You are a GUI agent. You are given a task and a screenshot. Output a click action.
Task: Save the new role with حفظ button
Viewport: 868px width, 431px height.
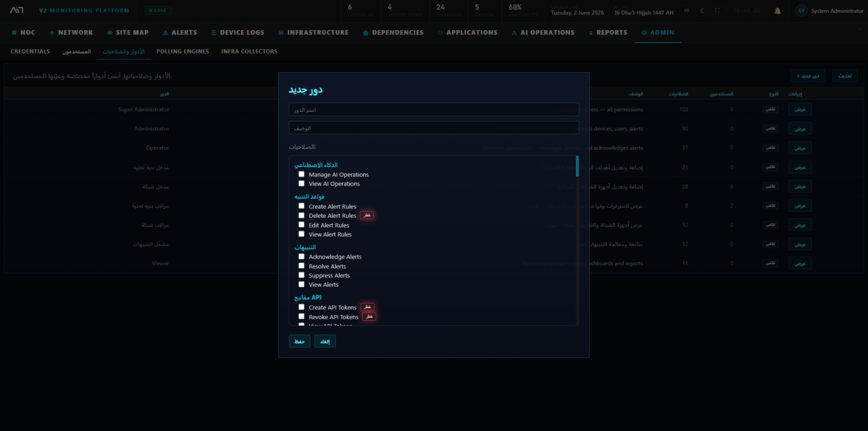299,341
